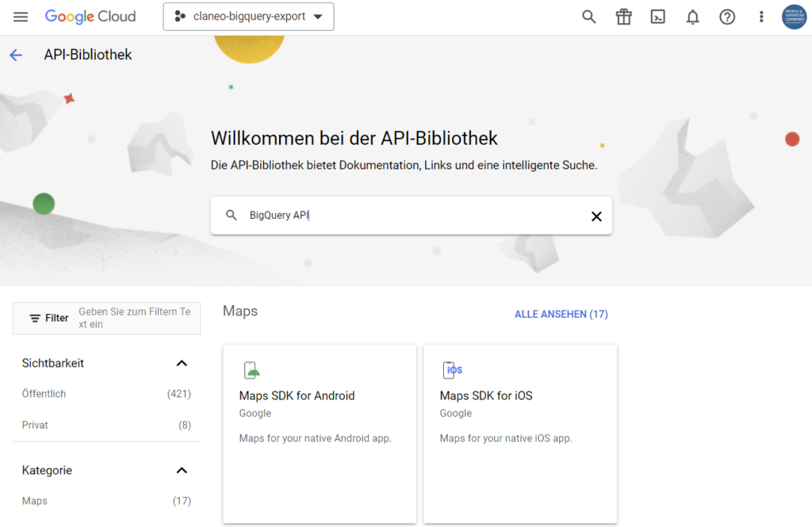The image size is (812, 527).
Task: Click the Google Cloud logo
Action: pos(90,17)
